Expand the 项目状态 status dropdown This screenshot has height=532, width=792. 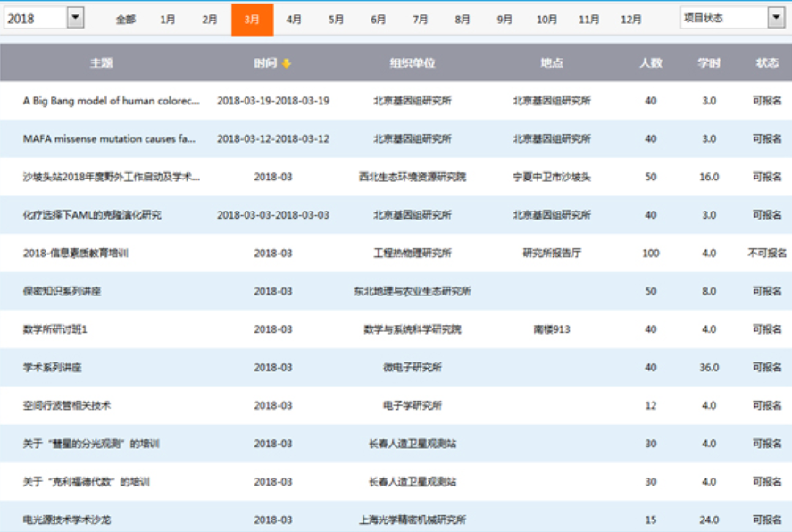pyautogui.click(x=775, y=18)
